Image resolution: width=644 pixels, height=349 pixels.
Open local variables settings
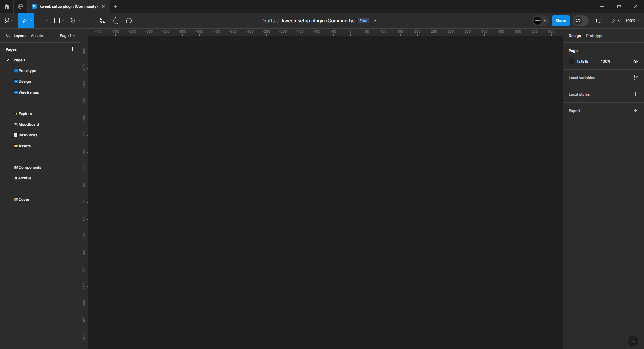click(x=635, y=78)
